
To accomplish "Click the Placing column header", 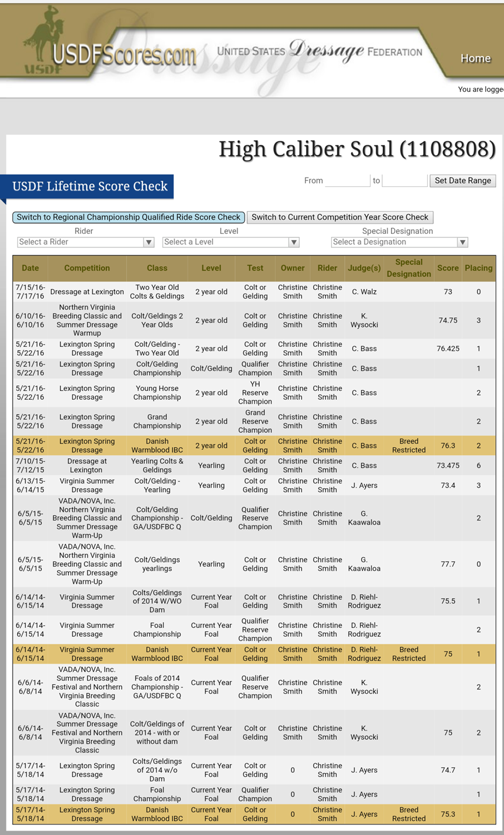I will pos(478,268).
